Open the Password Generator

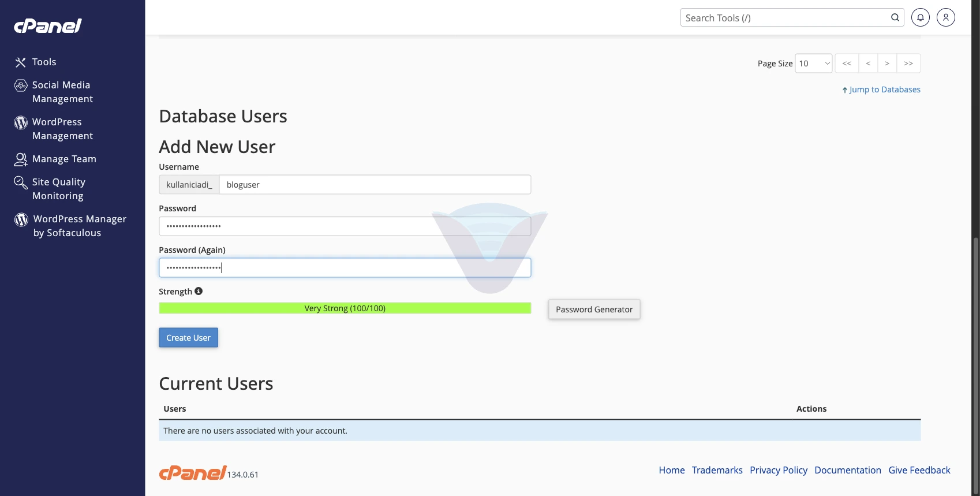click(x=594, y=309)
